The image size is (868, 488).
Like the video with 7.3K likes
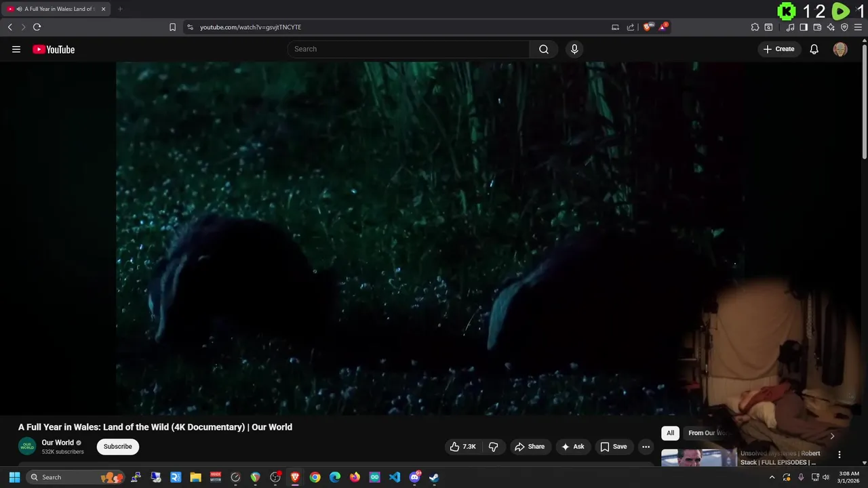(463, 447)
